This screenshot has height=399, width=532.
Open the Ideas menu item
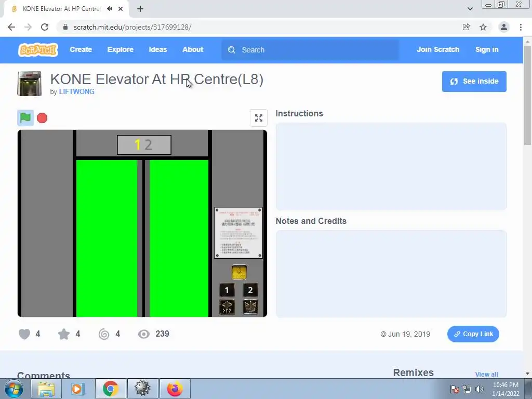coord(158,49)
